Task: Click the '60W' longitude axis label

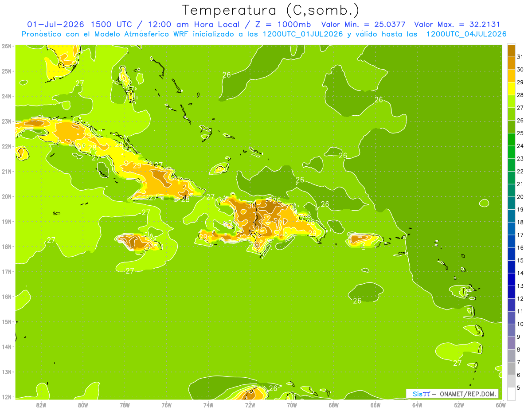Action: tap(501, 405)
